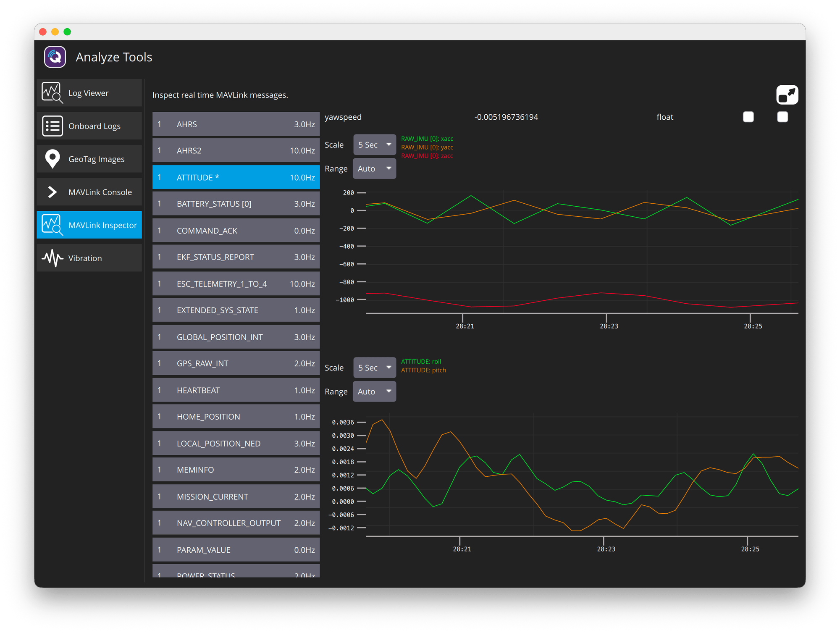The height and width of the screenshot is (633, 840).
Task: Click the 'ATTITUDE: roll' legend label
Action: point(421,362)
